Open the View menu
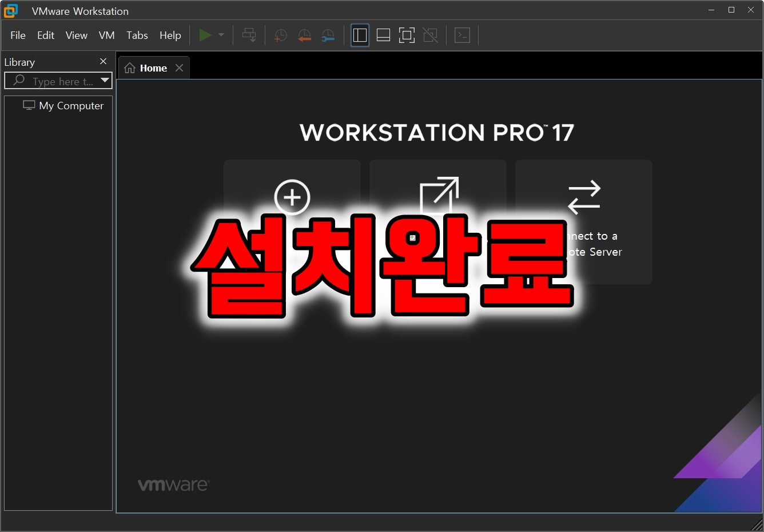This screenshot has width=764, height=532. tap(77, 35)
